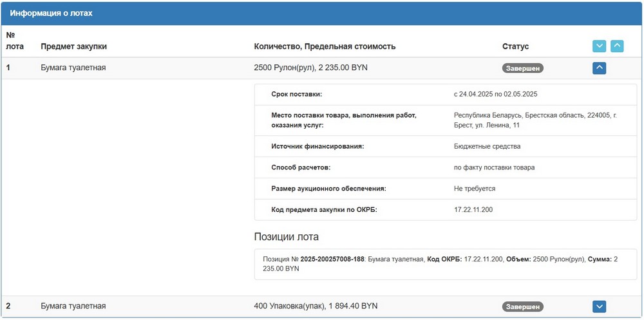Click lot 2 quantity '400 Упаковка(упак), 1 894.40 BYN'
The width and height of the screenshot is (644, 320).
coord(316,306)
